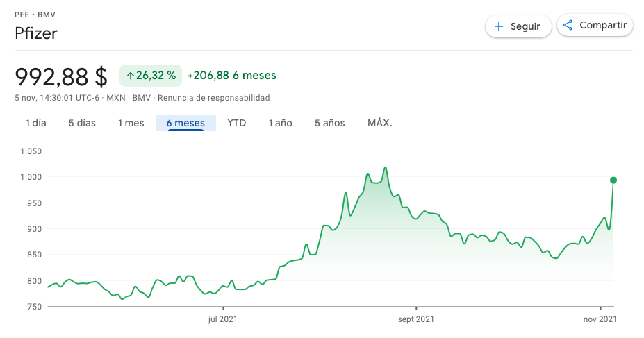Select the 5 días range tab
The width and height of the screenshot is (644, 338).
click(82, 123)
